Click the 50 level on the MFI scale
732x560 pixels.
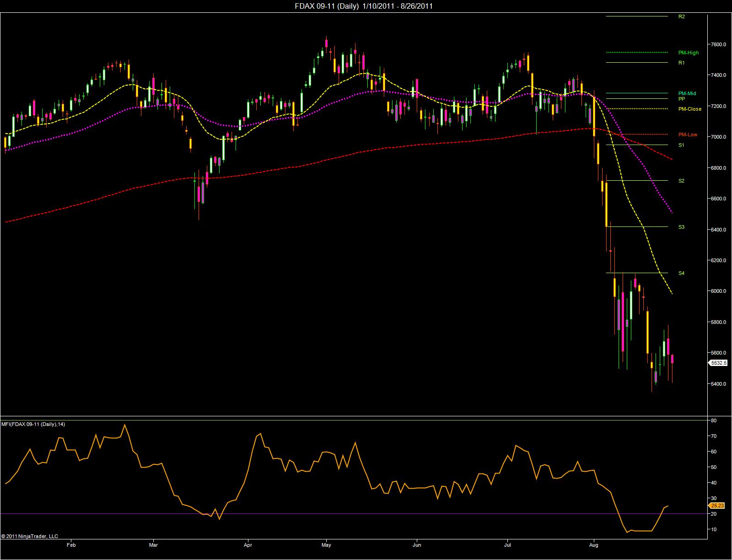(x=714, y=467)
